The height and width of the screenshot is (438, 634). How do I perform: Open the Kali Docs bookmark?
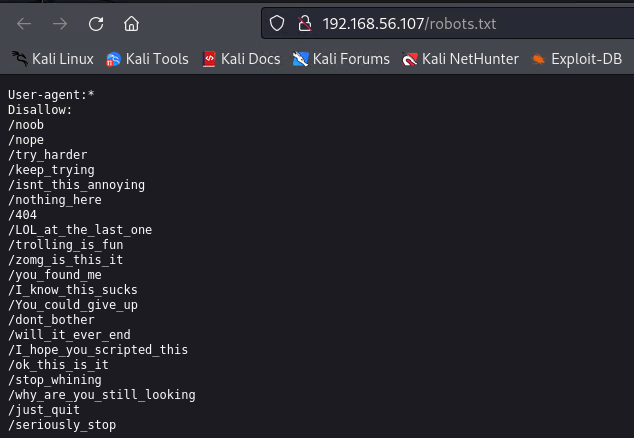point(241,59)
